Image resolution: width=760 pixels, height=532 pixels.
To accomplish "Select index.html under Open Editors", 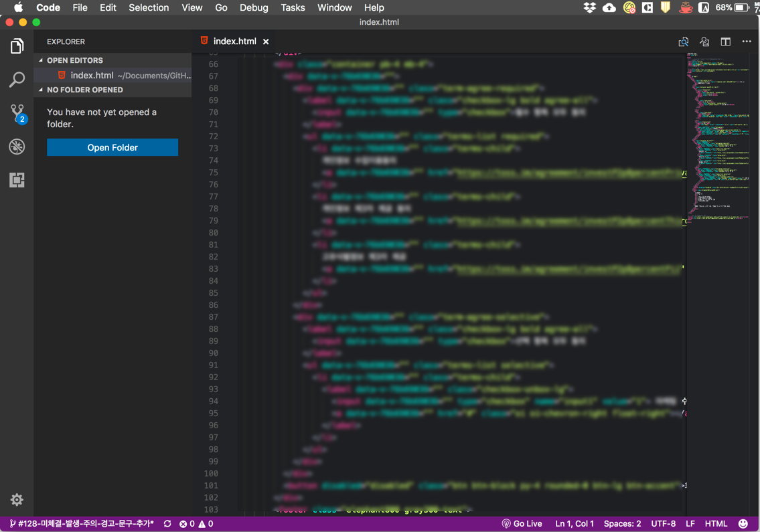I will [112, 75].
